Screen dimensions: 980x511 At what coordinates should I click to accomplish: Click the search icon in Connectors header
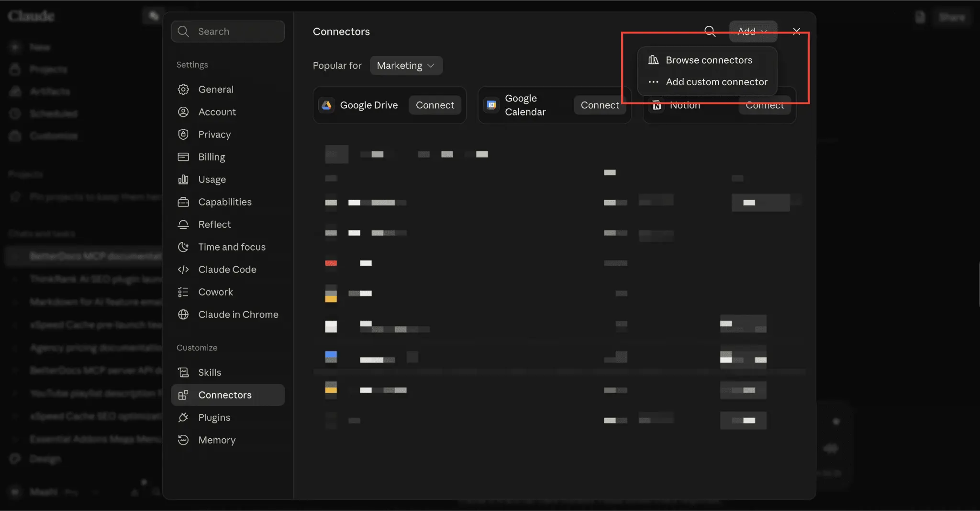click(710, 32)
